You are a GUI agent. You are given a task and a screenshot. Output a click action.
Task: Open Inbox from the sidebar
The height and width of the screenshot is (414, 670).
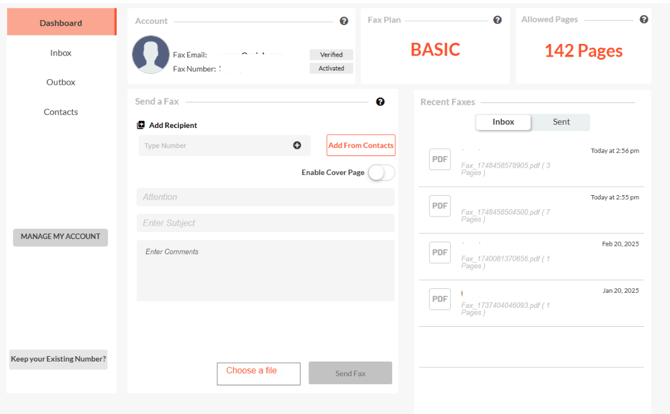(x=61, y=53)
